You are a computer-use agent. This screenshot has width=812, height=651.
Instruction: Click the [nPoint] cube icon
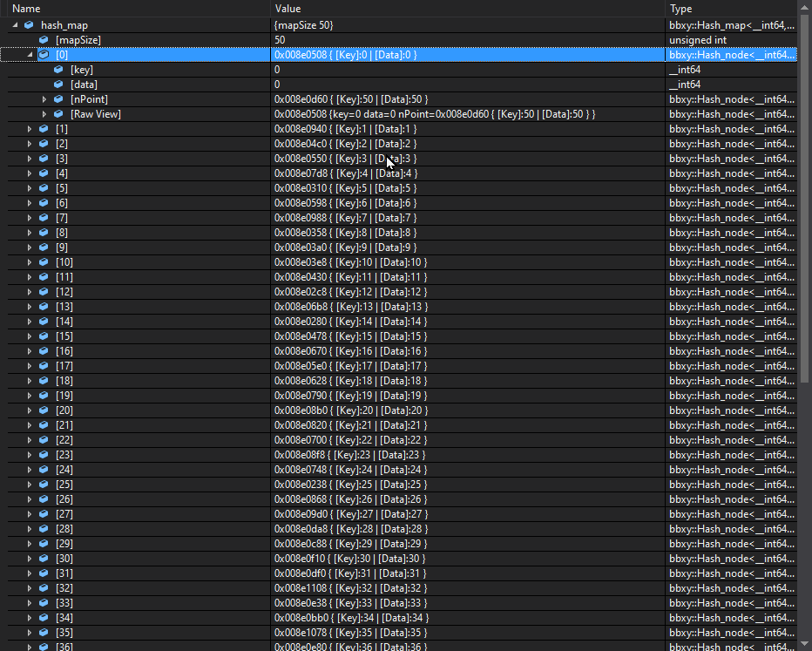[58, 99]
